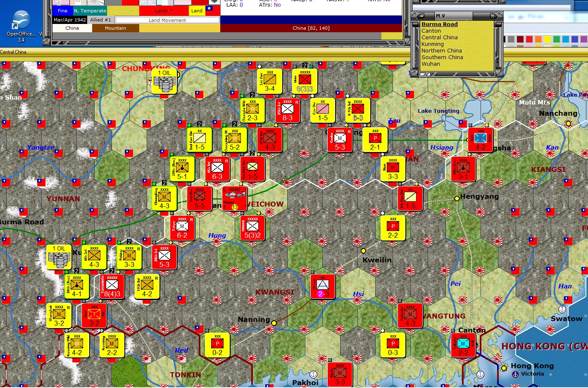Click the Hengyang city marker

(457, 198)
